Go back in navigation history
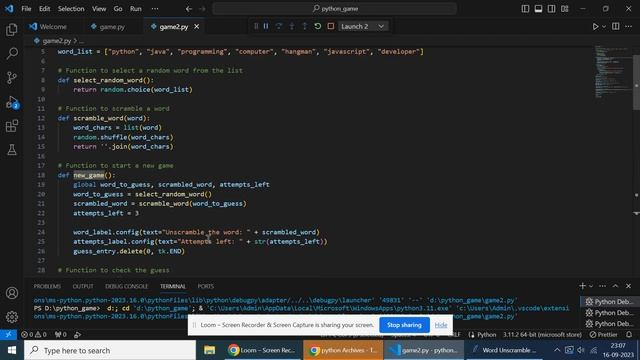This screenshot has height=360, width=640. (189, 9)
